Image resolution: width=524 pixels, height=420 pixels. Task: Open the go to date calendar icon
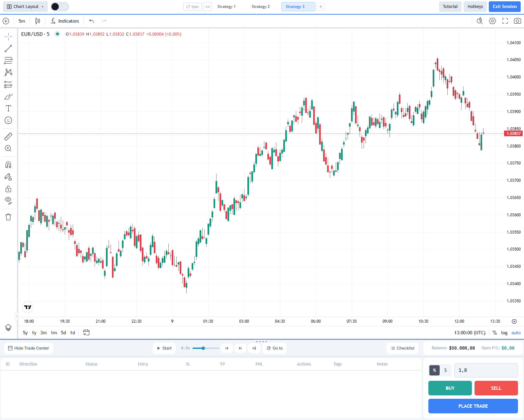[x=86, y=333]
